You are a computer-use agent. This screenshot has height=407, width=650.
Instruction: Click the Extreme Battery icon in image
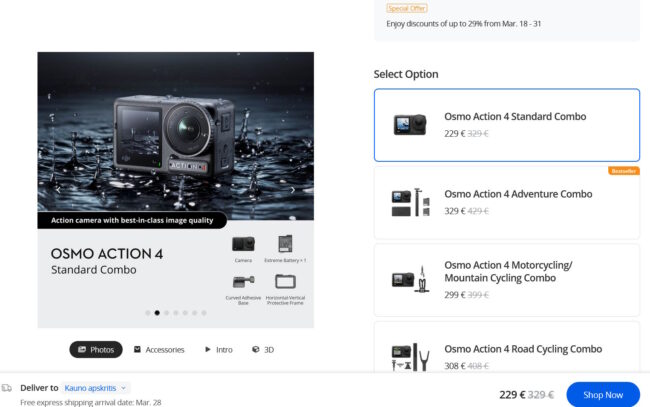pos(285,244)
